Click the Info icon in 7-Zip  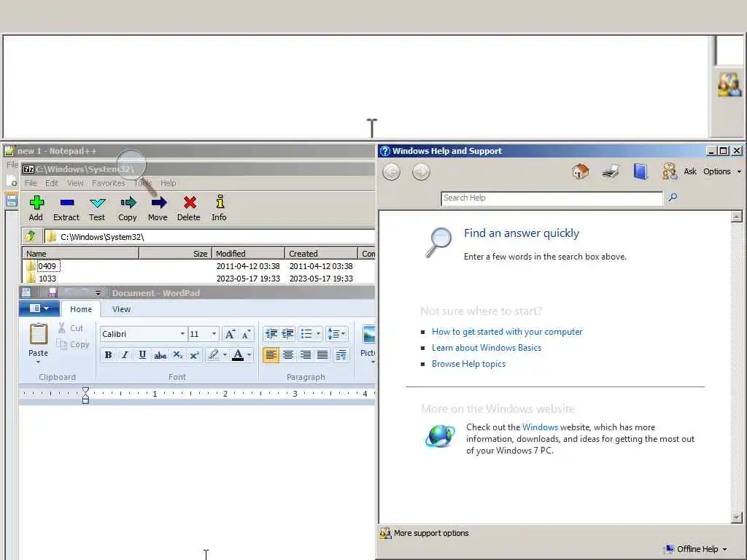click(x=220, y=202)
